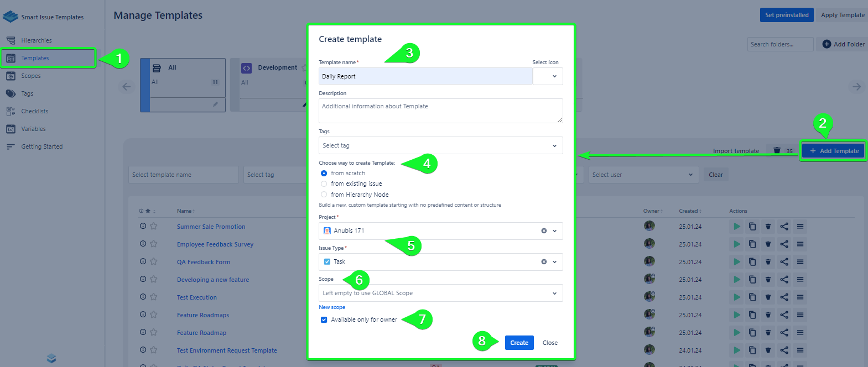The height and width of the screenshot is (367, 868).
Task: Open Scopes in the sidebar
Action: (x=31, y=76)
